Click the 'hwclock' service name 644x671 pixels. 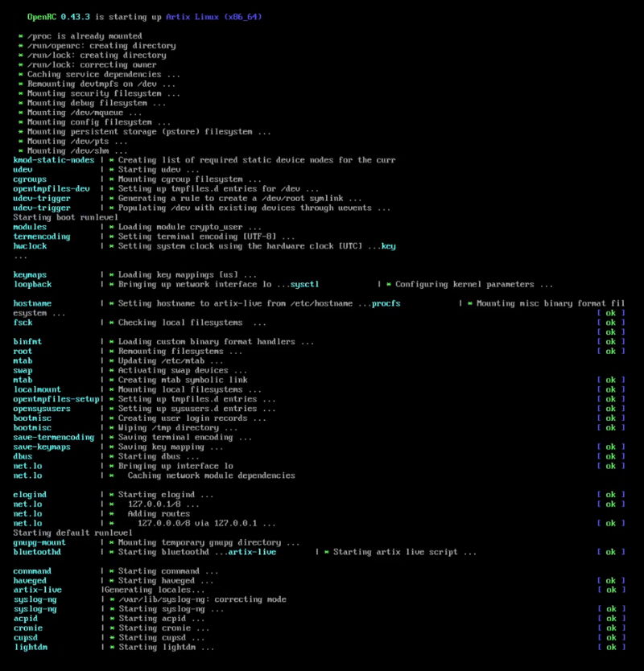30,246
